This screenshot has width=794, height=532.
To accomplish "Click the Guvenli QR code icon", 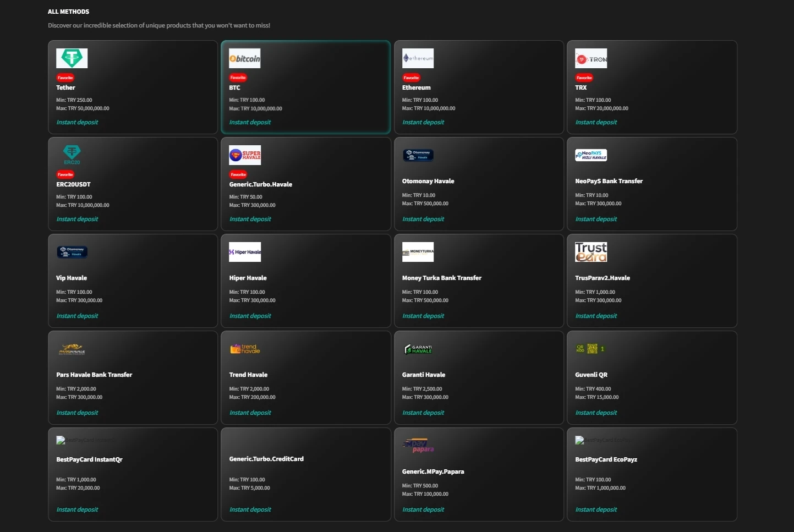I will click(592, 349).
